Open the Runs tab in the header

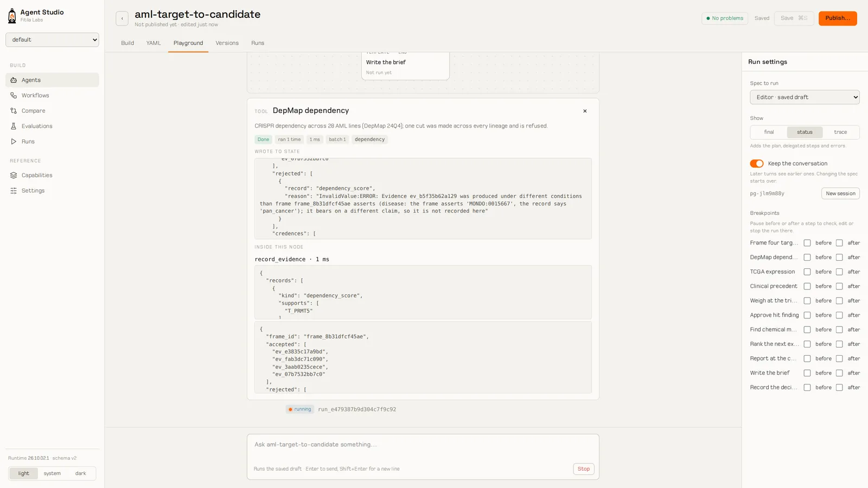(x=258, y=43)
